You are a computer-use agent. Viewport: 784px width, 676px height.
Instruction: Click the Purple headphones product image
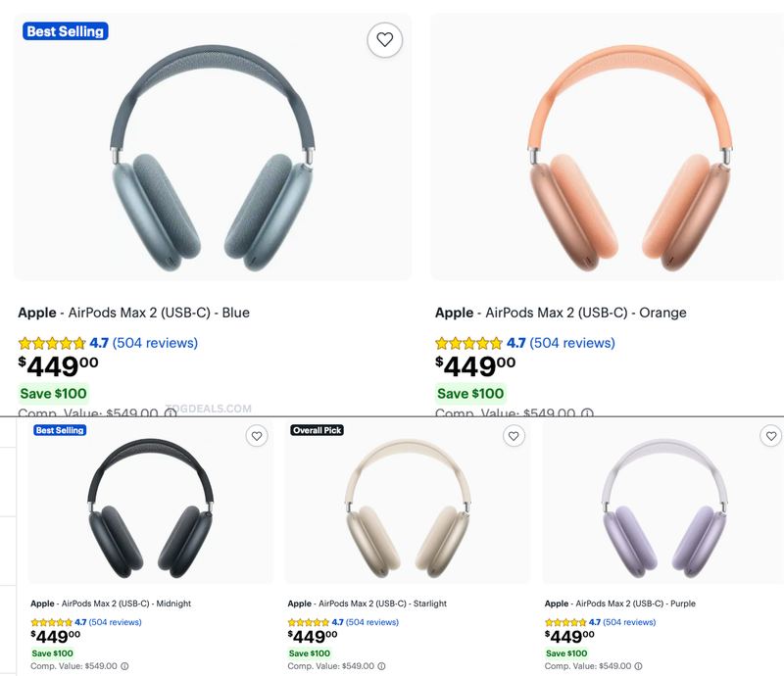[x=664, y=508]
